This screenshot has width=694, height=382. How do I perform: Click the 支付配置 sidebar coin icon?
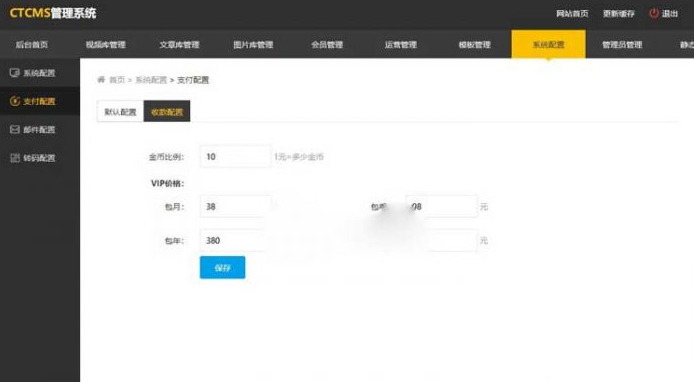15,101
